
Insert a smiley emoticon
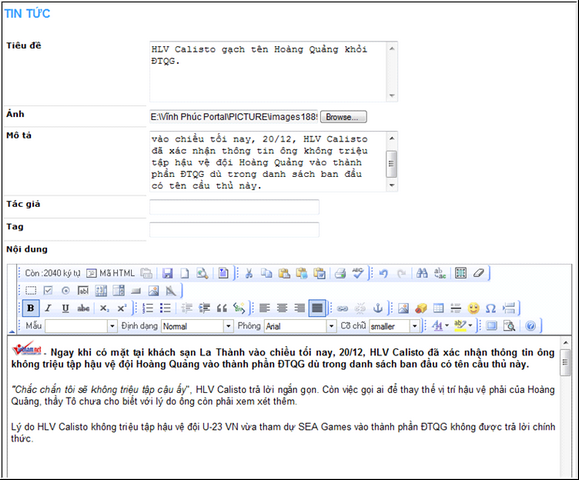pyautogui.click(x=473, y=308)
